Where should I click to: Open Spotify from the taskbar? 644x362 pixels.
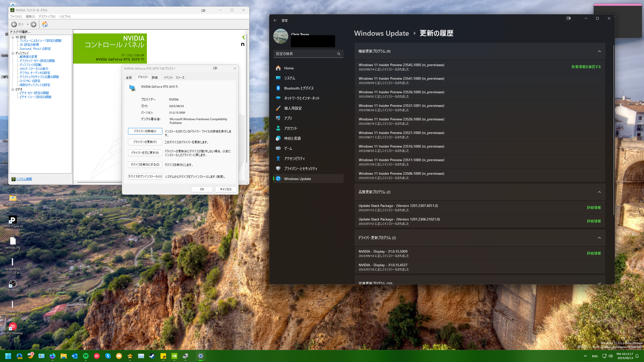click(86, 356)
